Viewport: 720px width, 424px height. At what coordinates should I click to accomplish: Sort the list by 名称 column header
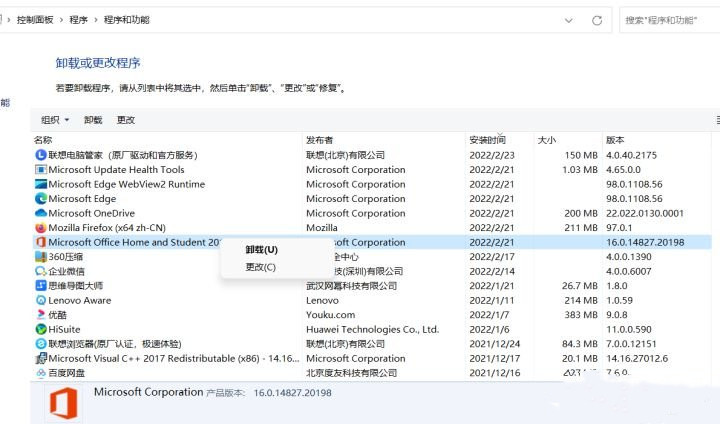(43, 140)
